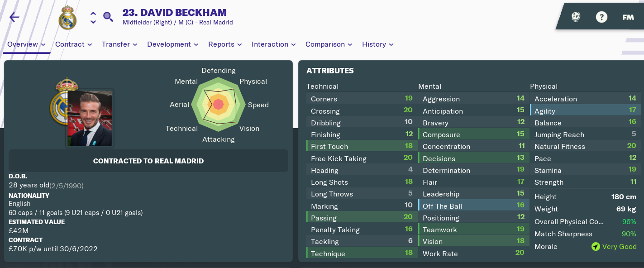Click the football globe icon

point(576,17)
